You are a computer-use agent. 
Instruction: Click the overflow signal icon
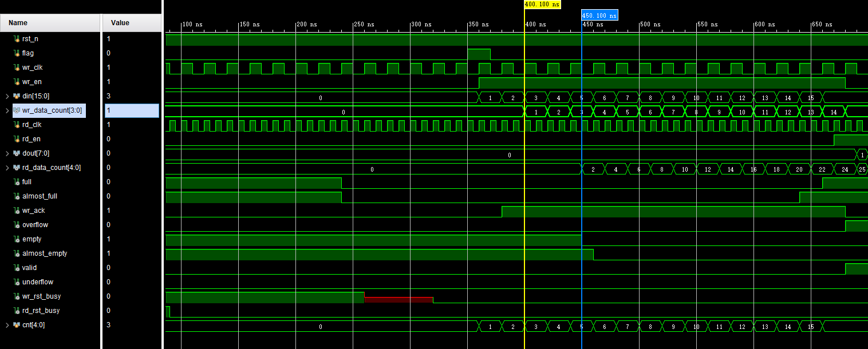[17, 225]
